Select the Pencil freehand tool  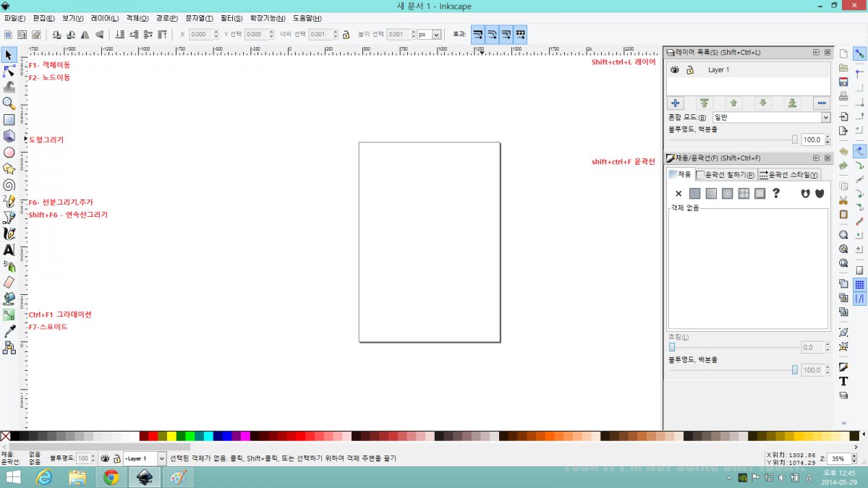click(x=9, y=201)
